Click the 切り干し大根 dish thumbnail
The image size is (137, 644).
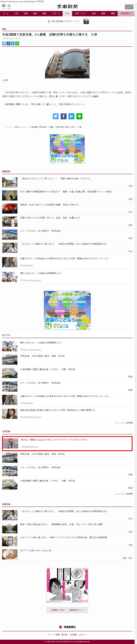tap(10, 554)
